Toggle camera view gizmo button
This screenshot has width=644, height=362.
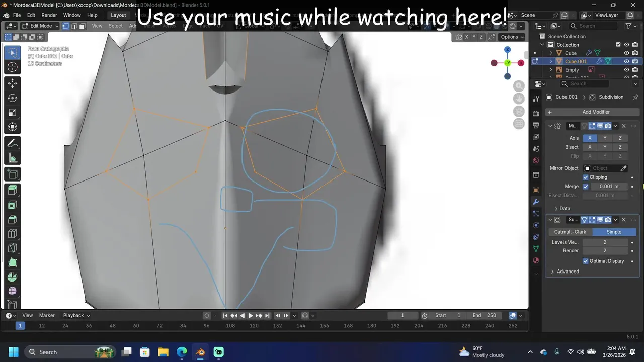click(519, 111)
